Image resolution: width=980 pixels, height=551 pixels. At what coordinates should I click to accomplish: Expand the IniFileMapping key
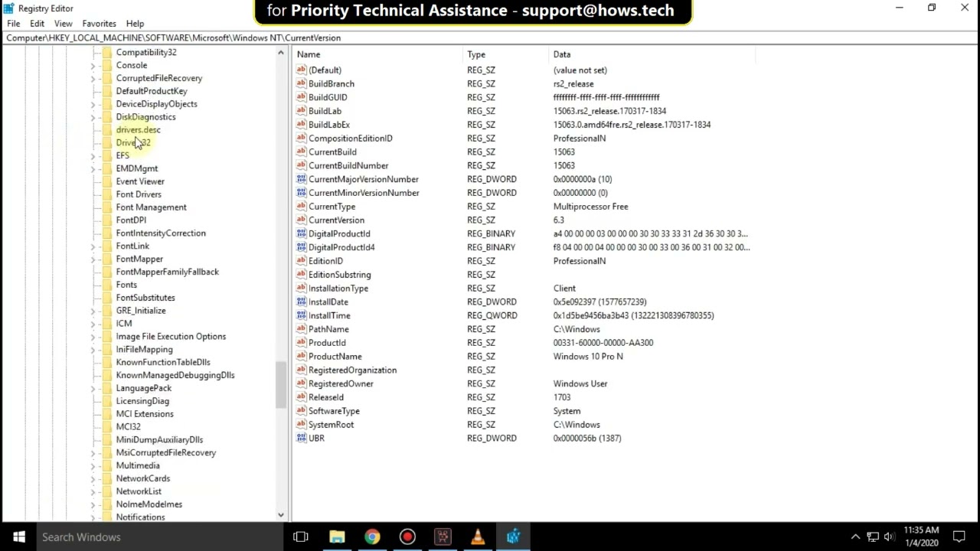tap(93, 350)
